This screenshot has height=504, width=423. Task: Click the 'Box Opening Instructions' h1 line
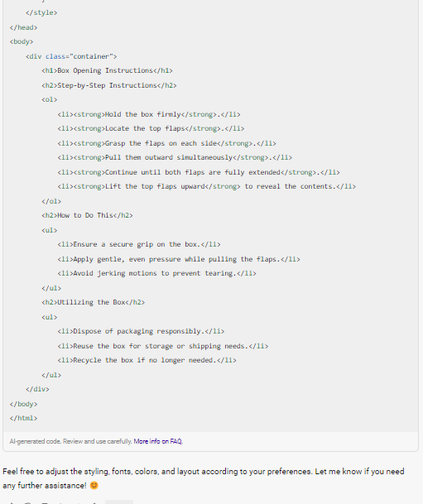click(x=107, y=70)
